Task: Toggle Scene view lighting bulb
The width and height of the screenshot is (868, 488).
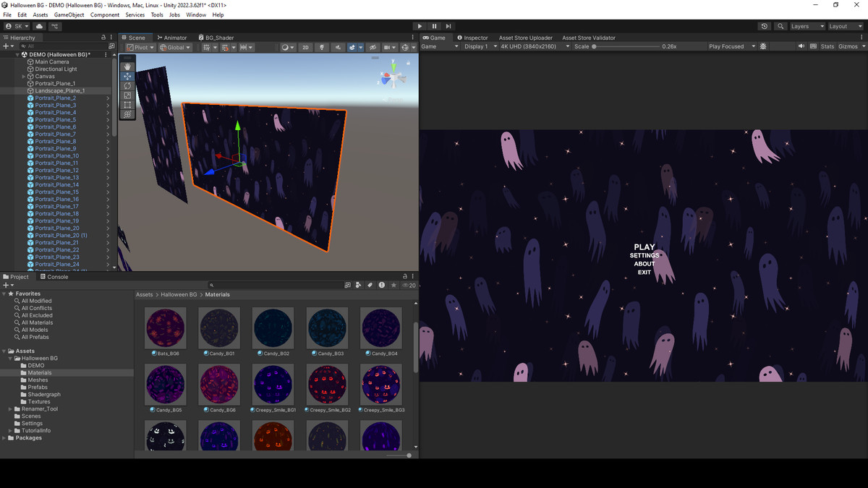Action: [x=322, y=48]
